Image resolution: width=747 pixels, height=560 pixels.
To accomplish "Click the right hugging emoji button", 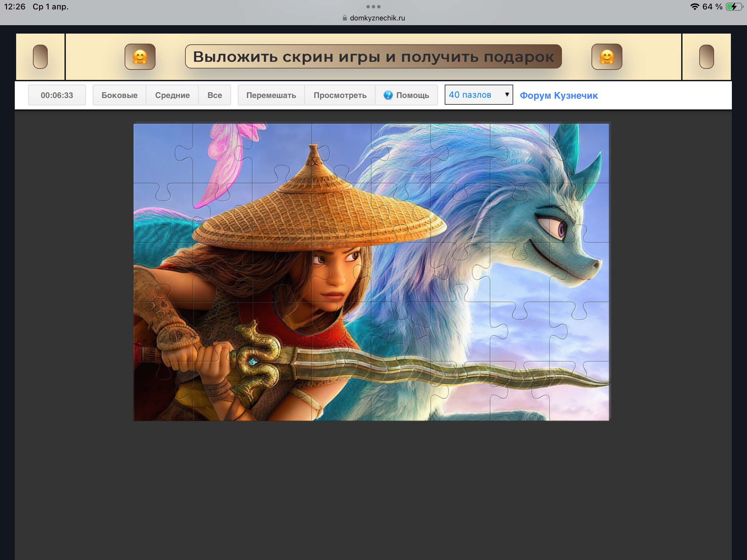I will click(607, 57).
